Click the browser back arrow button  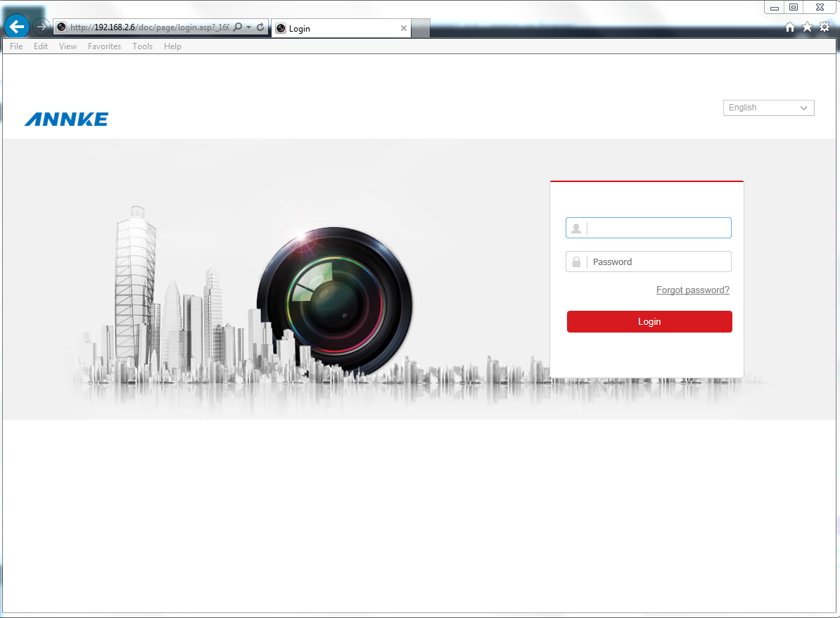coord(17,27)
